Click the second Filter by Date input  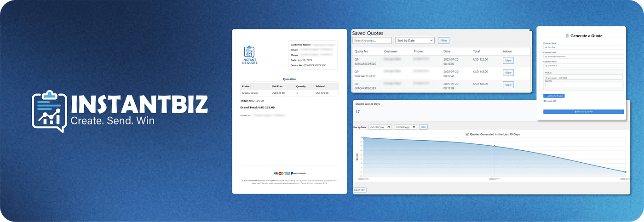[405, 127]
